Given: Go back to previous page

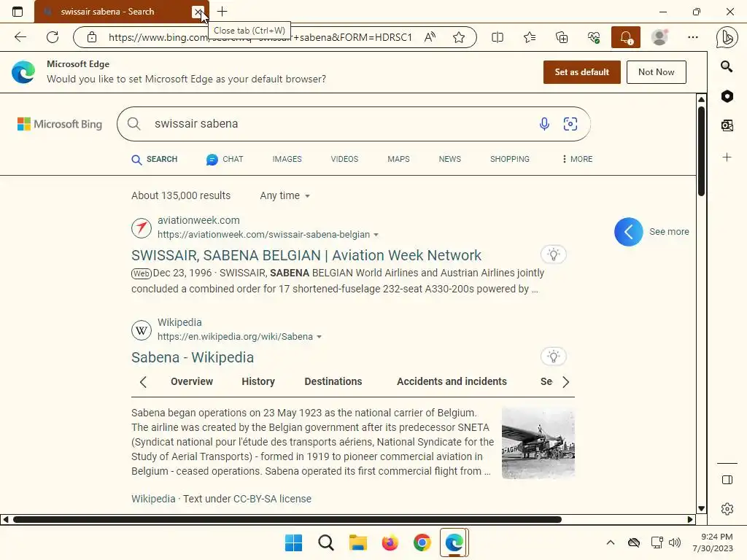Looking at the screenshot, I should coord(20,37).
